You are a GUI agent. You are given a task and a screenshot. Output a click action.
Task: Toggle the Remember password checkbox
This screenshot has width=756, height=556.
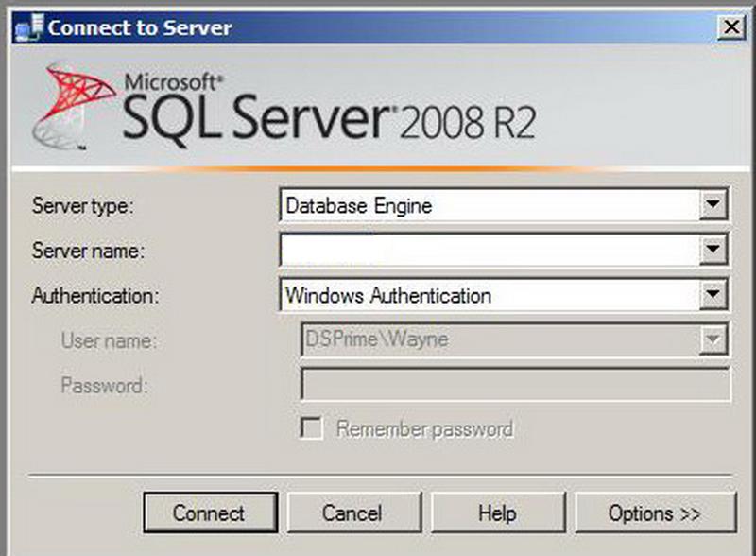(x=311, y=428)
